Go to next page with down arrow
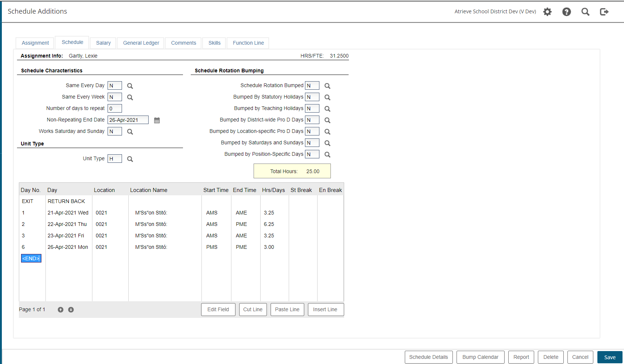Screen dimensions: 624x364 pyautogui.click(x=71, y=310)
